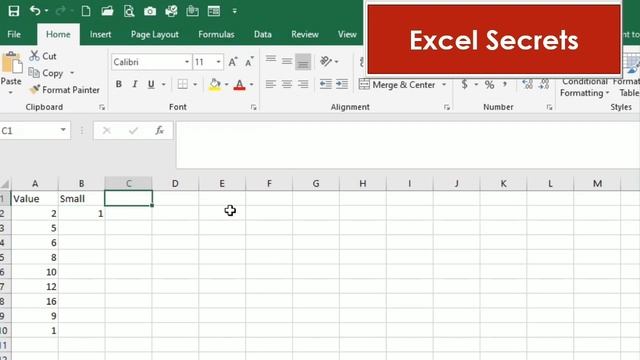This screenshot has width=640, height=360.
Task: Open the Clipboard dialog launcher
Action: (x=102, y=107)
